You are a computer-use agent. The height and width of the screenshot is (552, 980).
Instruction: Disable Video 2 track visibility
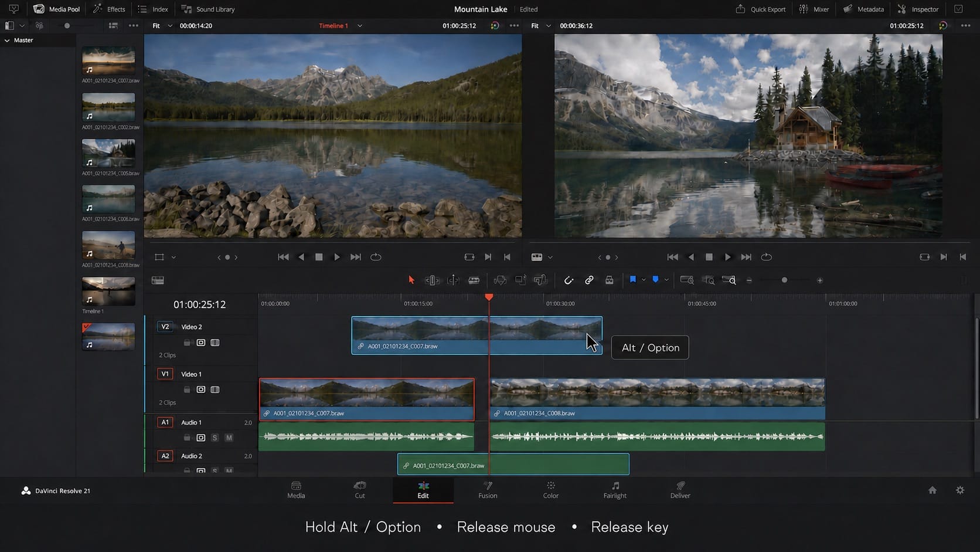215,343
